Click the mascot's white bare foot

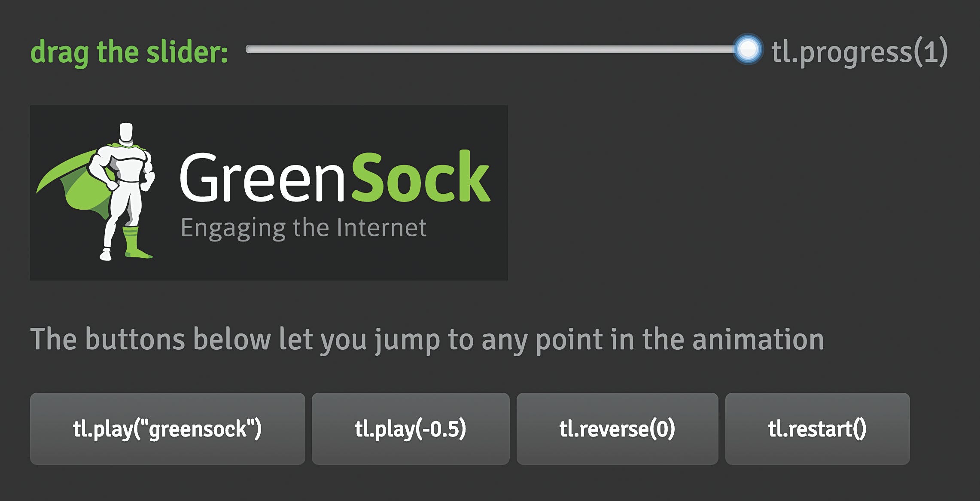(106, 254)
